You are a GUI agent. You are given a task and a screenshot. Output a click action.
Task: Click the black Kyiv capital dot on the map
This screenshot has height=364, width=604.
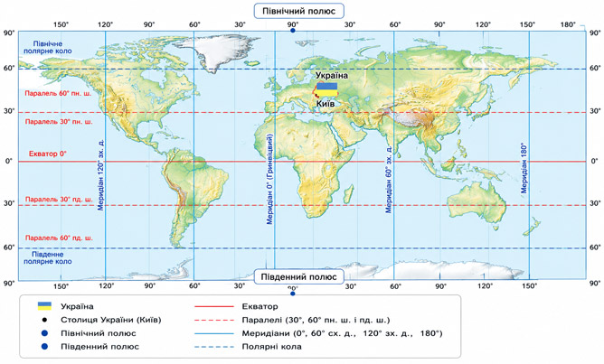click(316, 94)
